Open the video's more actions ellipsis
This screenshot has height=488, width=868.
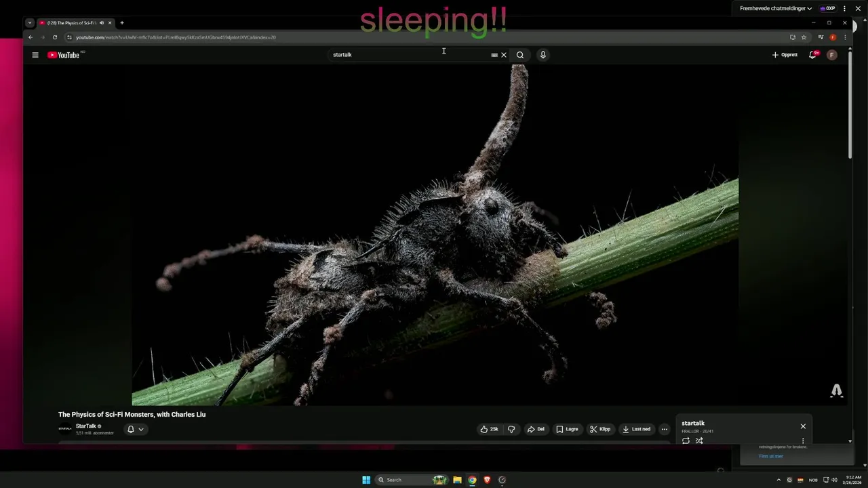pyautogui.click(x=665, y=429)
